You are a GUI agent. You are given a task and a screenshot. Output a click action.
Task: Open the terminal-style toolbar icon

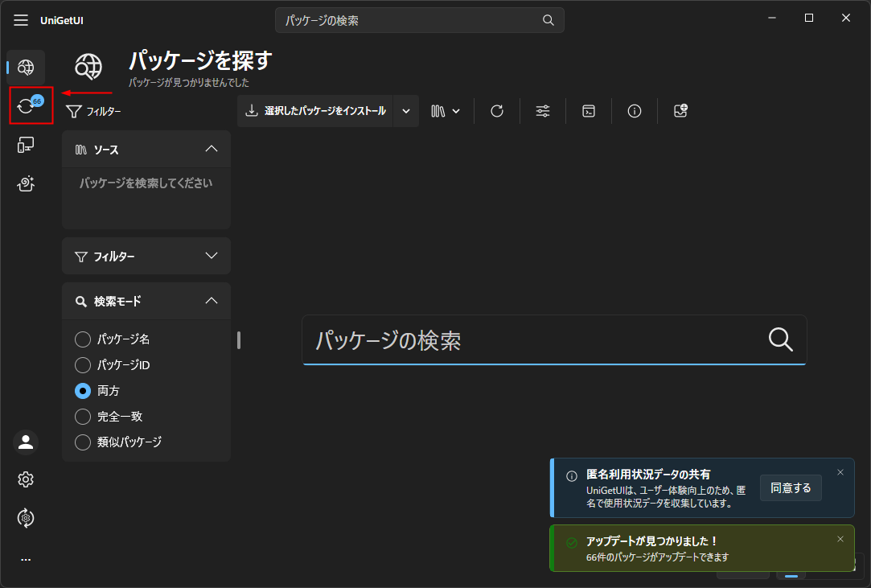[x=589, y=111]
